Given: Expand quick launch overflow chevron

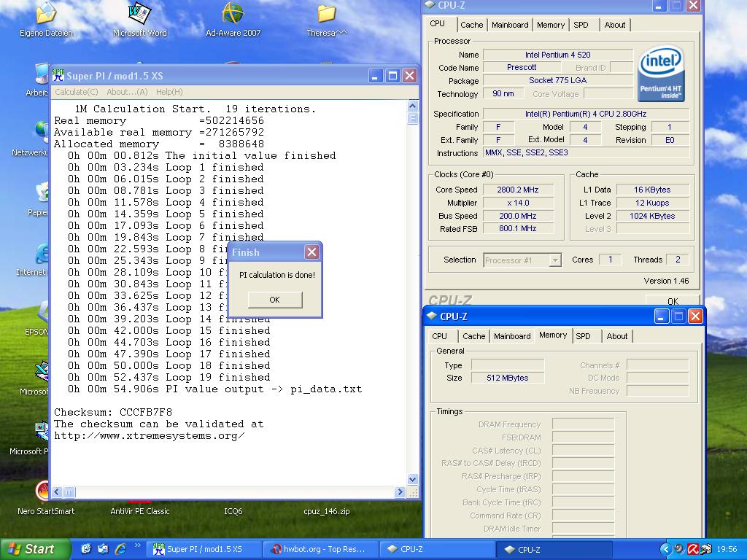Looking at the screenshot, I should tap(138, 545).
